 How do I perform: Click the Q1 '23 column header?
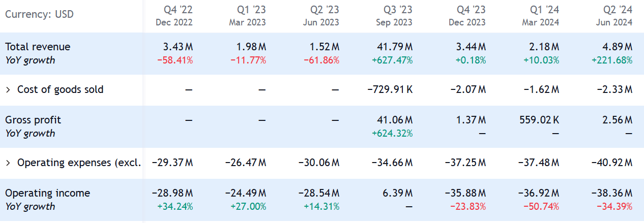pyautogui.click(x=248, y=15)
